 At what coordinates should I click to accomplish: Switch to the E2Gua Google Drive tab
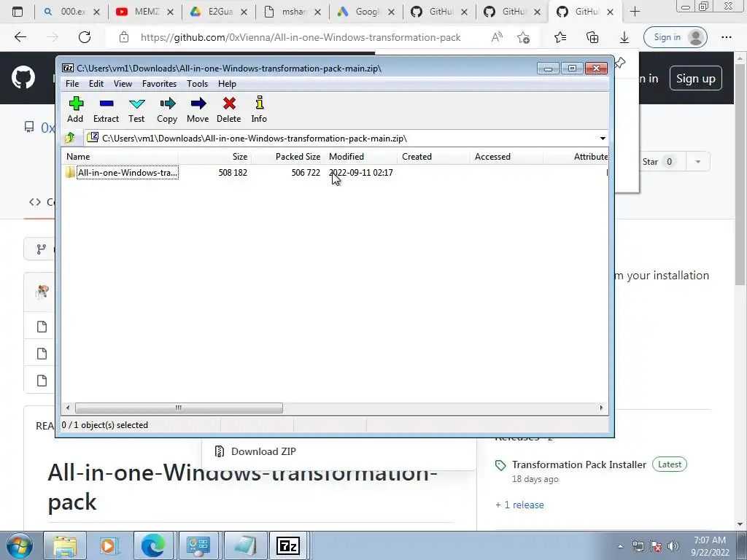coord(219,12)
